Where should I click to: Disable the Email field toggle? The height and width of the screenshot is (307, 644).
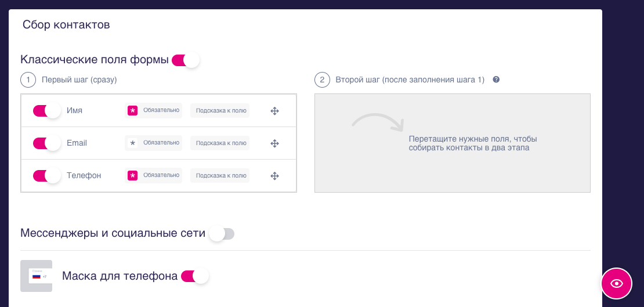[x=47, y=143]
